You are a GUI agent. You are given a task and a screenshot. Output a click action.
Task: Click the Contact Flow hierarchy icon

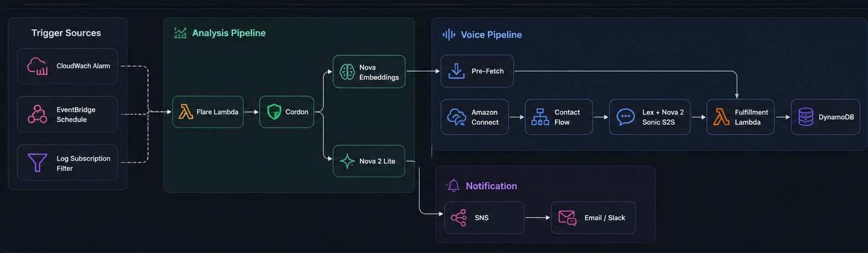pyautogui.click(x=540, y=117)
